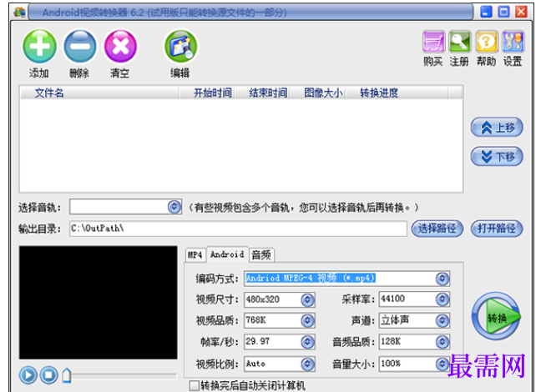This screenshot has height=392, width=541.
Task: Click the Purchase (购买) cart icon
Action: click(x=433, y=42)
